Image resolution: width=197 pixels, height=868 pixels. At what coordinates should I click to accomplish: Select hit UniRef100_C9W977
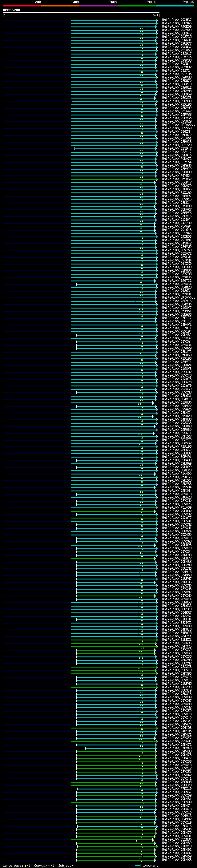tap(177, 43)
